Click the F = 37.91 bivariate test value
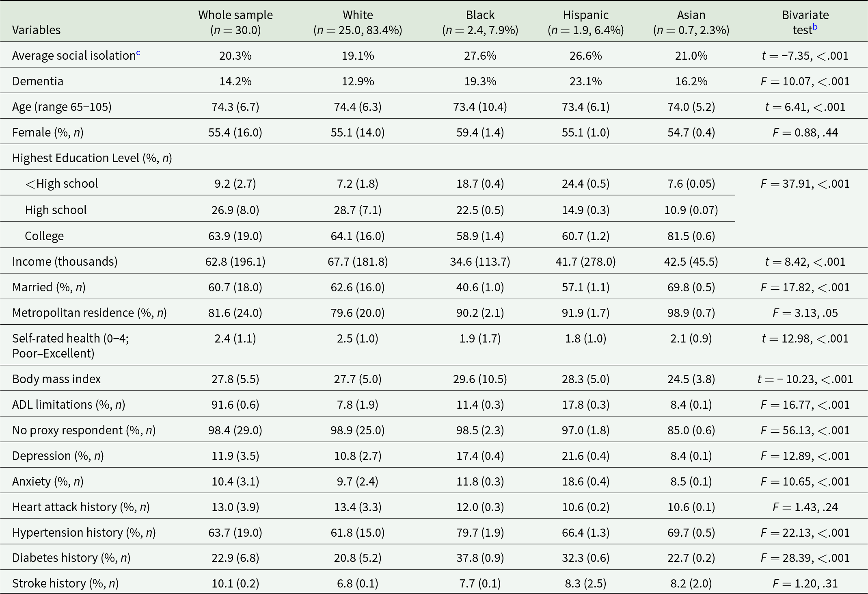 pyautogui.click(x=805, y=184)
